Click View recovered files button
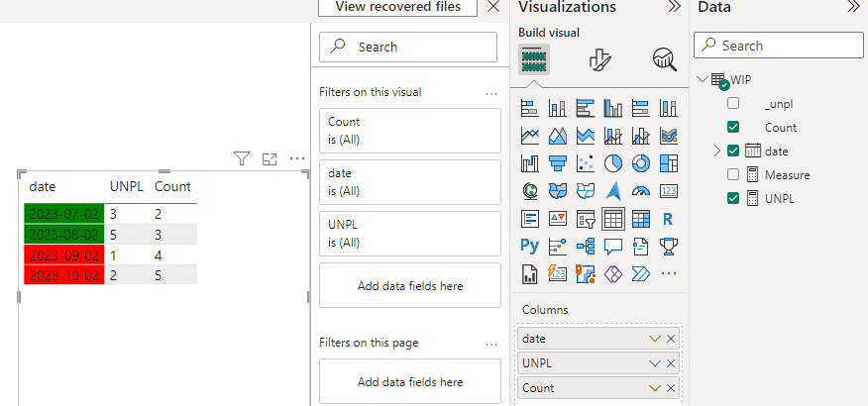The height and width of the screenshot is (406, 868). point(398,7)
